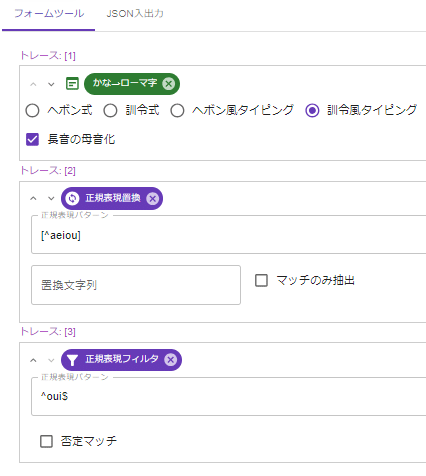The image size is (426, 476).
Task: Click the 置換文字列 input field
Action: [136, 285]
